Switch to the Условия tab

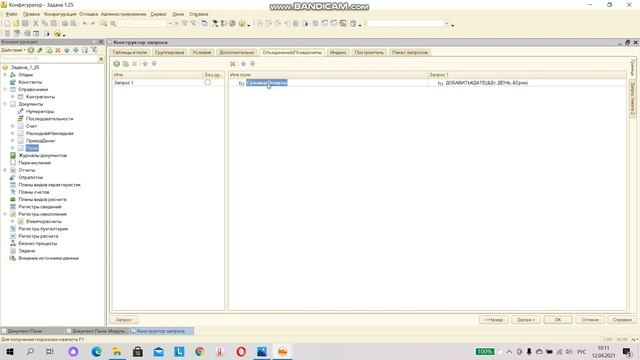pyautogui.click(x=202, y=52)
